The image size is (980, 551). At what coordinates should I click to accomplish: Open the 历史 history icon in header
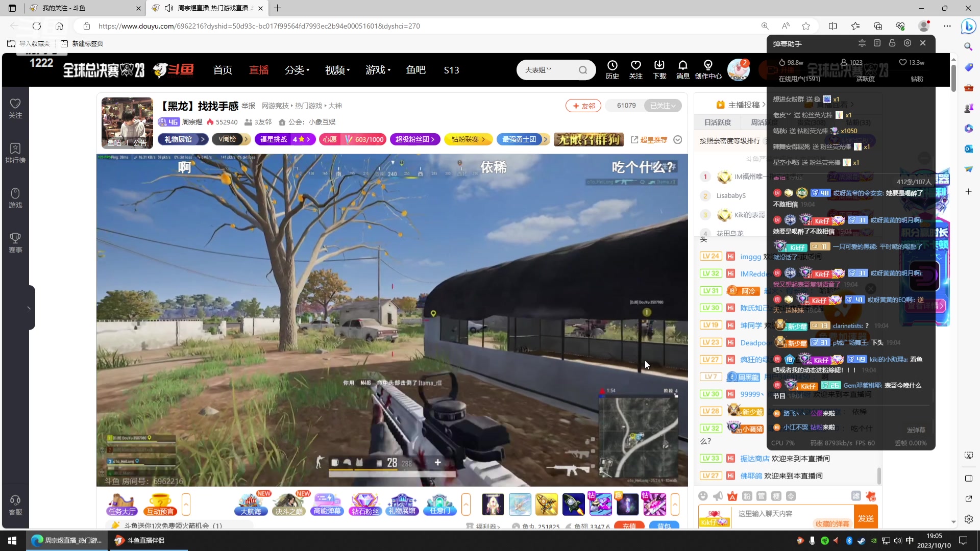(x=612, y=69)
